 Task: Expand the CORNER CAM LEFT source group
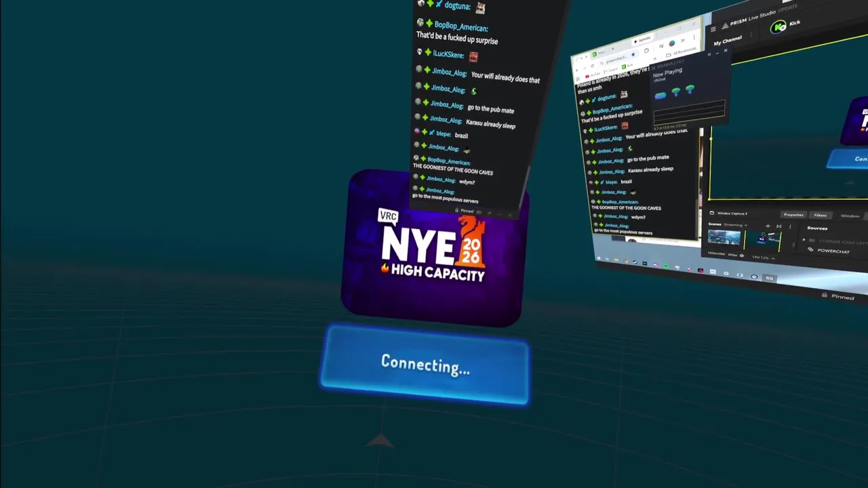[804, 240]
